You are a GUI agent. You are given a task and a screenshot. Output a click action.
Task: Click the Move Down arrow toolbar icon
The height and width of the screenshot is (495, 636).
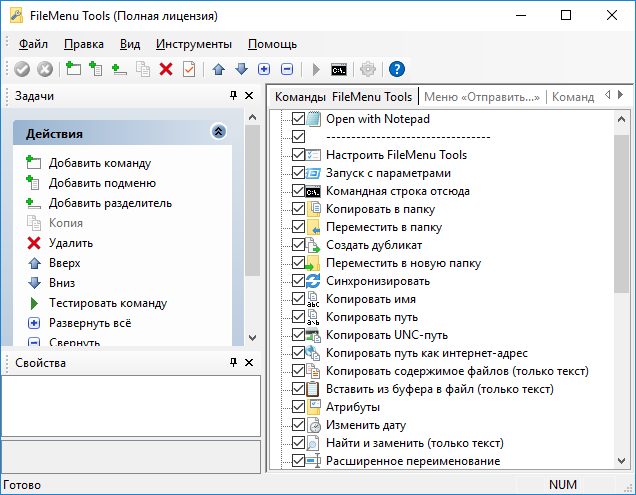(x=241, y=69)
